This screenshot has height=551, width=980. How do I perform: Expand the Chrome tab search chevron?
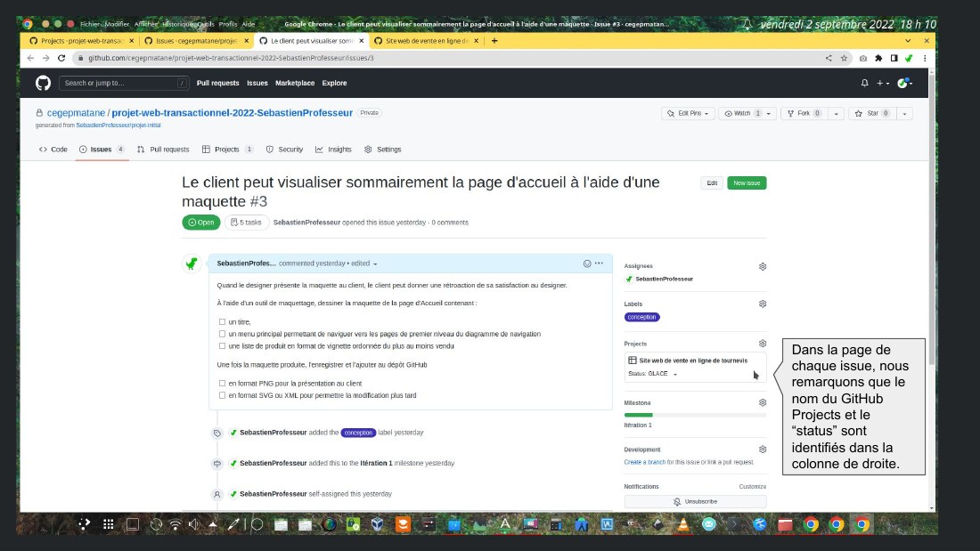coord(908,41)
